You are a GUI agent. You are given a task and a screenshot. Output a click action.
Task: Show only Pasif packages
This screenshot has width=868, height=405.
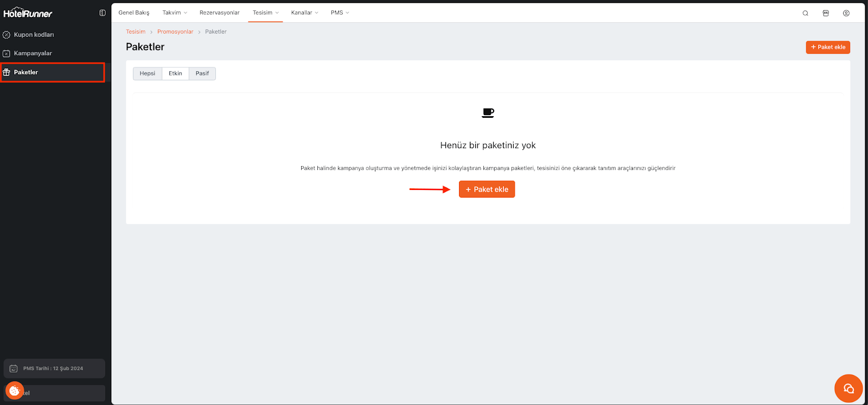202,73
